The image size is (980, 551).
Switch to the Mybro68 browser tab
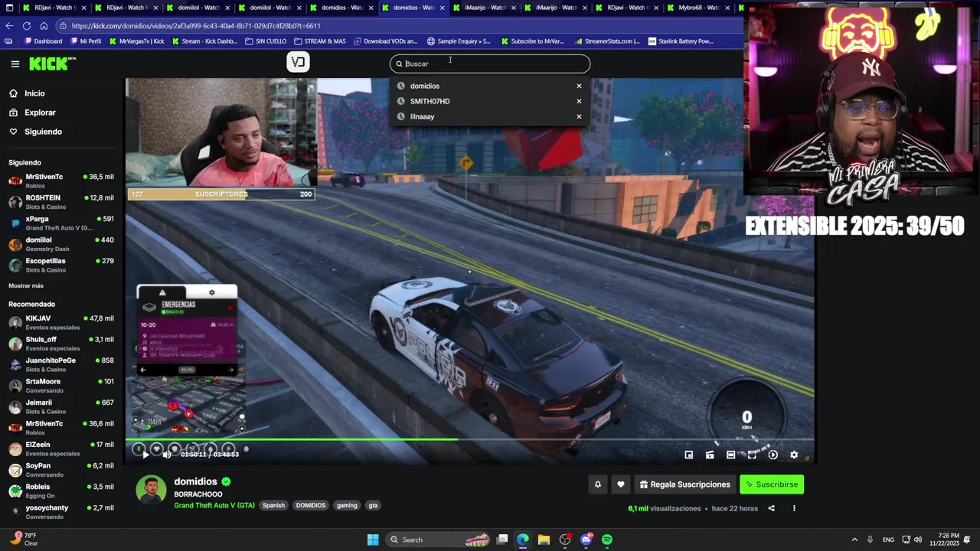[x=698, y=8]
